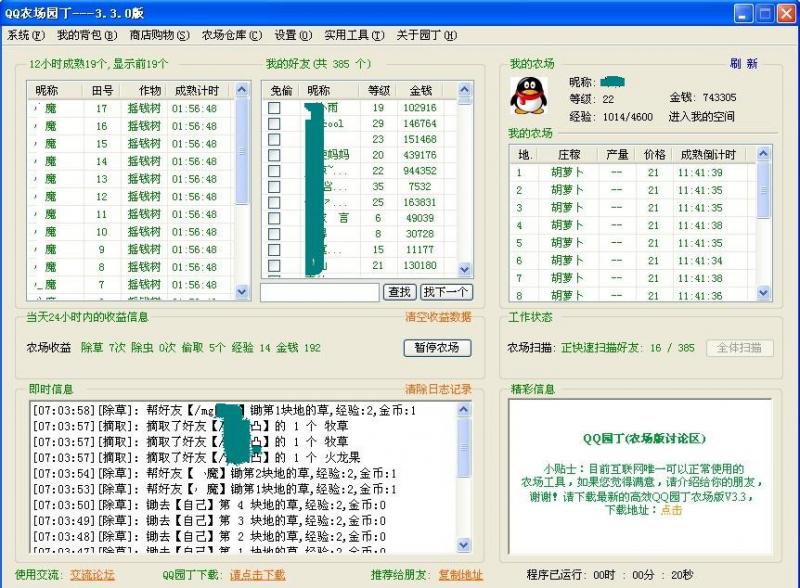Focus the friend search input field
The height and width of the screenshot is (588, 800).
[319, 292]
